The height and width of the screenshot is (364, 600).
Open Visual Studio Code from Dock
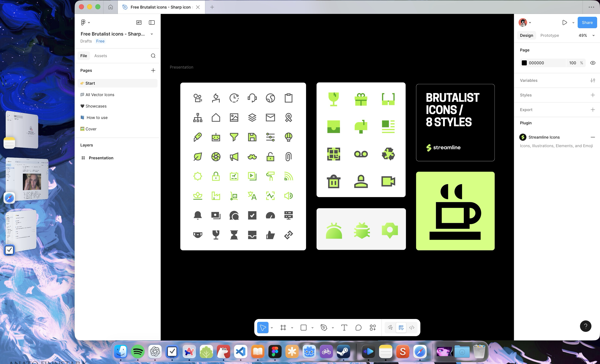(x=241, y=351)
